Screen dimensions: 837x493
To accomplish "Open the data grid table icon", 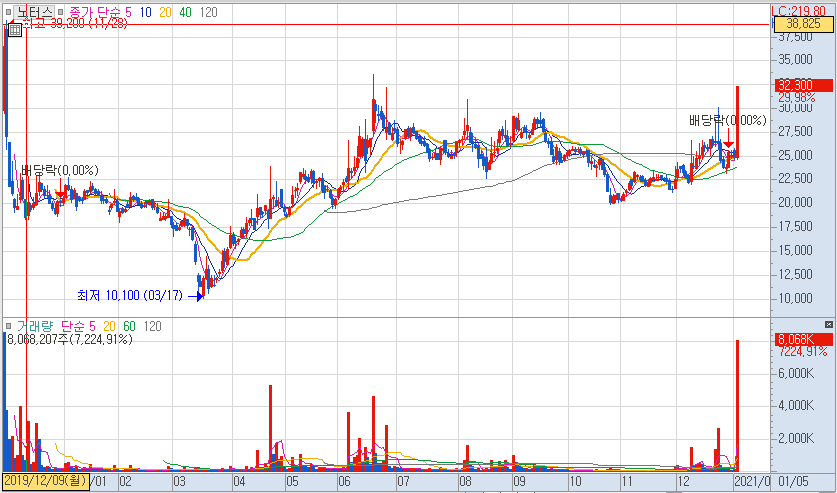I will tap(15, 30).
